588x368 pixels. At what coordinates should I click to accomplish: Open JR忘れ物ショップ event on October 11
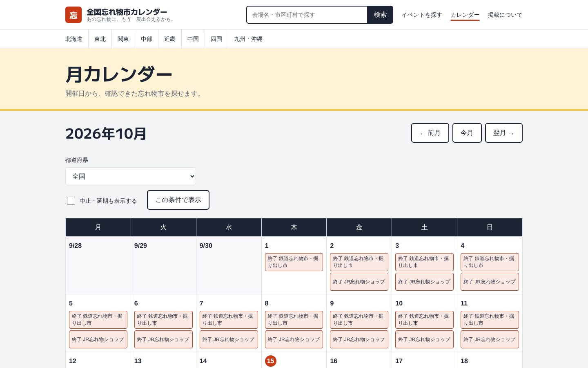pyautogui.click(x=490, y=339)
